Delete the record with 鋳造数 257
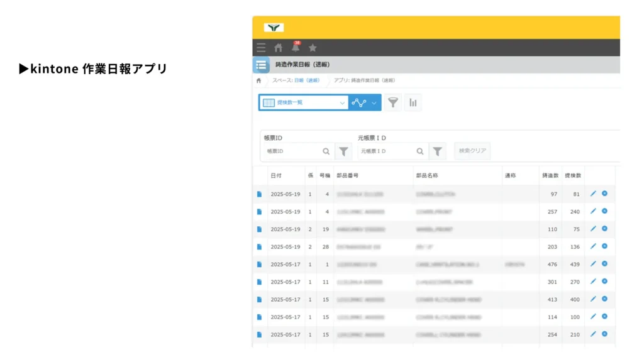Image resolution: width=644 pixels, height=362 pixels. pos(604,211)
